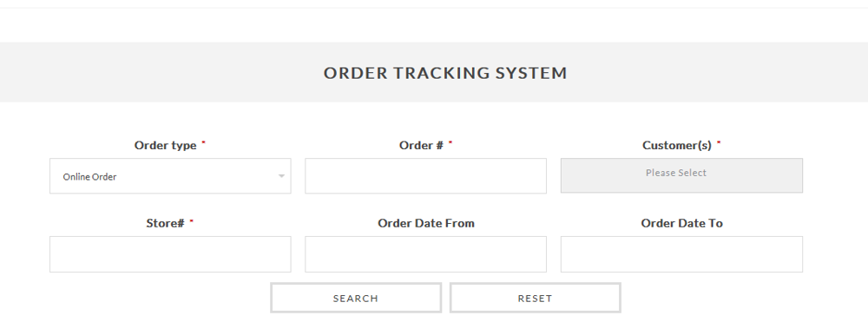Click the Order # label text
The width and height of the screenshot is (868, 322).
pyautogui.click(x=421, y=146)
